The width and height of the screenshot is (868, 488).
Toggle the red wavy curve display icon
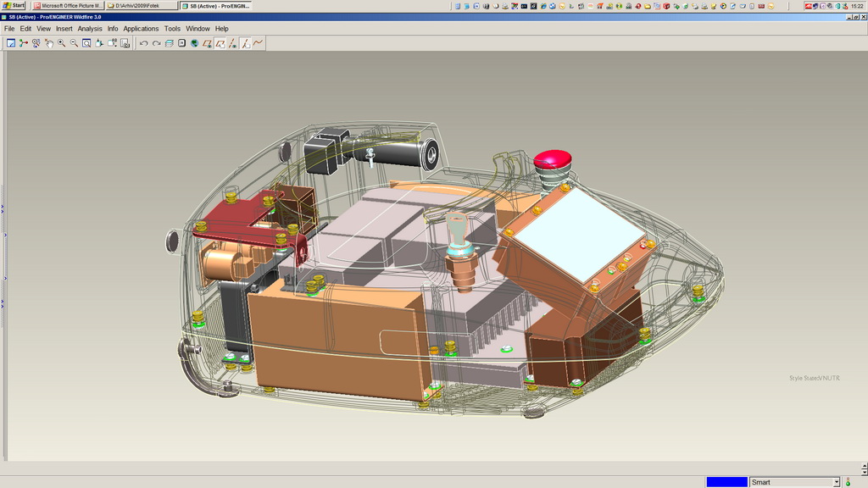pos(258,43)
